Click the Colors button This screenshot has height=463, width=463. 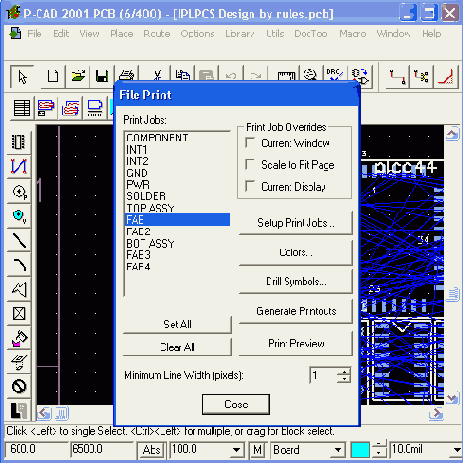[x=296, y=252]
